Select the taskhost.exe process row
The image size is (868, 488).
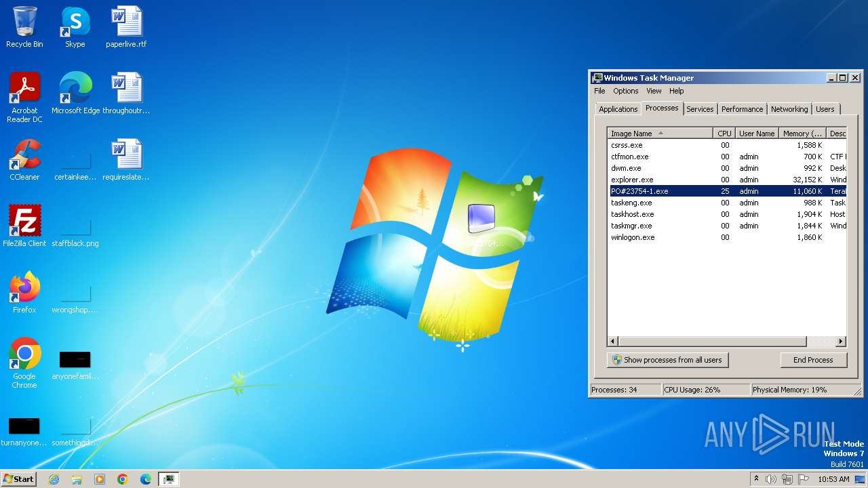coord(727,214)
